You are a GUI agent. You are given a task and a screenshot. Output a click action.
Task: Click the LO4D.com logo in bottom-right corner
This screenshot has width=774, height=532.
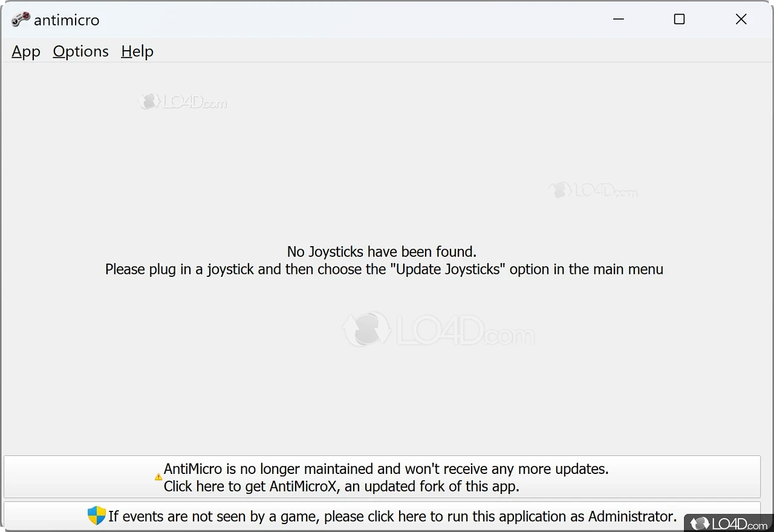click(x=728, y=523)
